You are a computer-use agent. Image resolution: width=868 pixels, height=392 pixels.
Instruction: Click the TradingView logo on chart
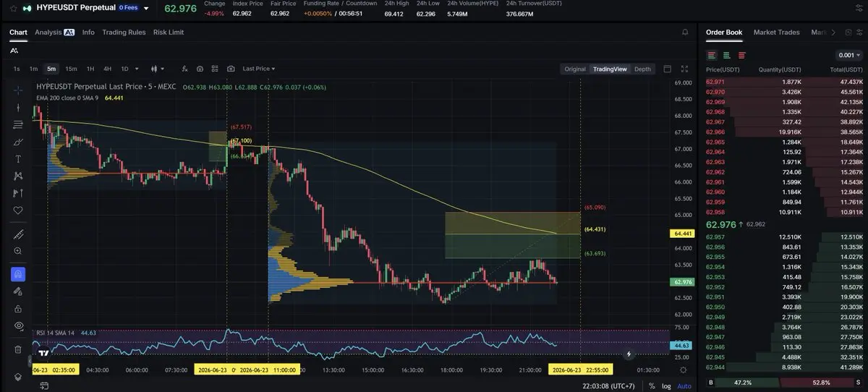click(x=44, y=354)
